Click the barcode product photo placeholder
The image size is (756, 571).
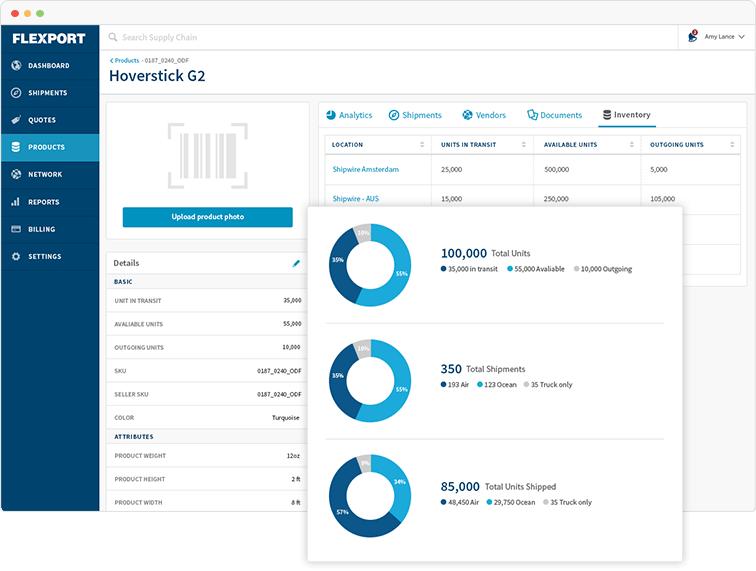208,156
